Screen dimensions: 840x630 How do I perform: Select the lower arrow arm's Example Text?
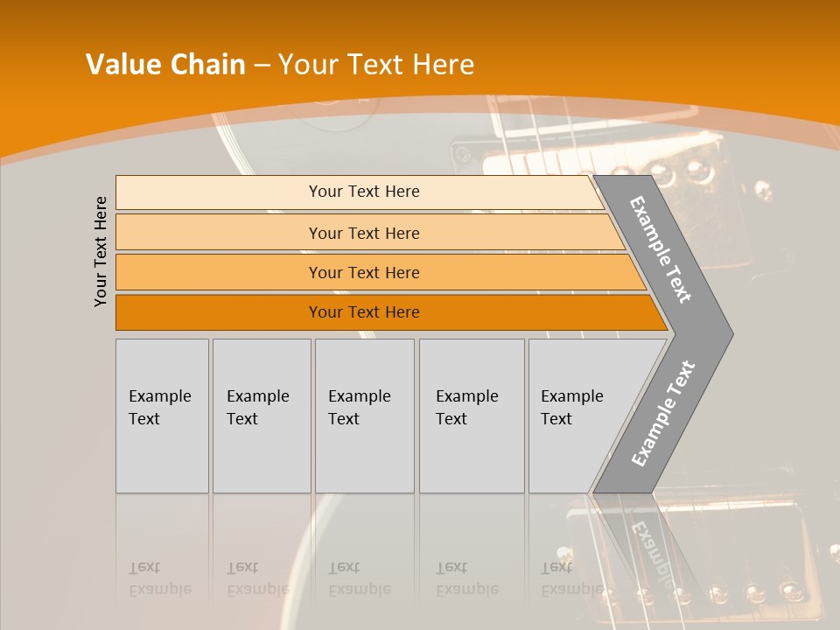coord(663,413)
